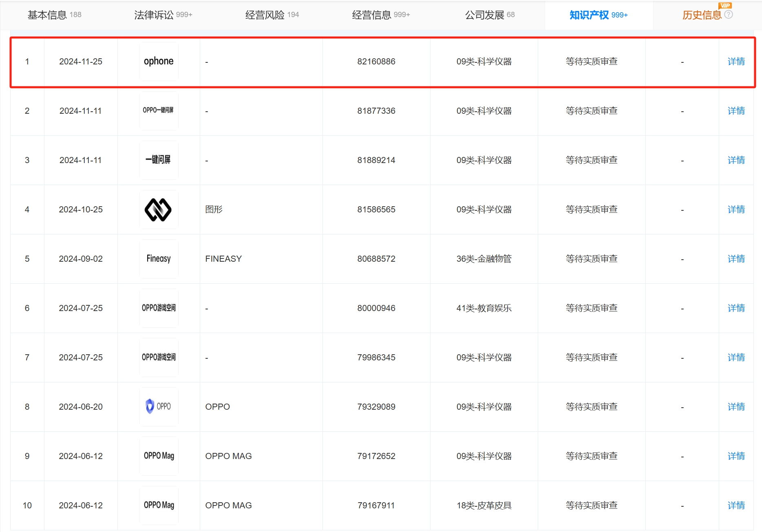762x532 pixels.
Task: Open 详情 for trademark 79986345
Action: coord(736,358)
